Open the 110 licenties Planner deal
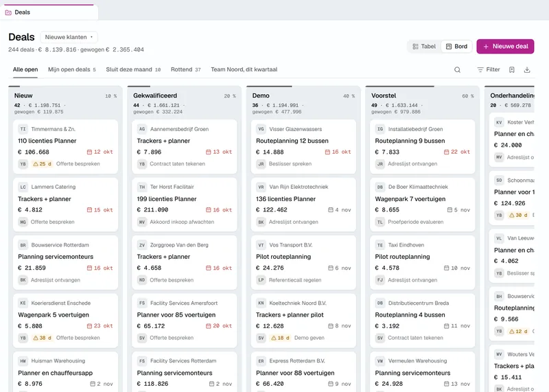This screenshot has height=392, width=549. [x=47, y=141]
